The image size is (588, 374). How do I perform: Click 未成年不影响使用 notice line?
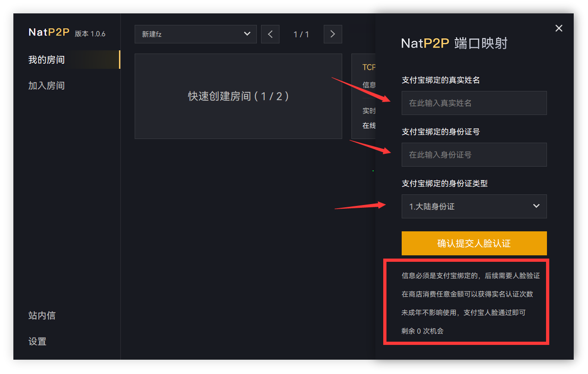click(x=463, y=313)
